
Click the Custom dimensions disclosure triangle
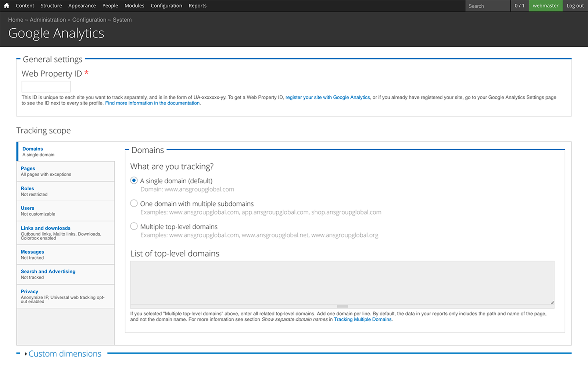pyautogui.click(x=26, y=354)
